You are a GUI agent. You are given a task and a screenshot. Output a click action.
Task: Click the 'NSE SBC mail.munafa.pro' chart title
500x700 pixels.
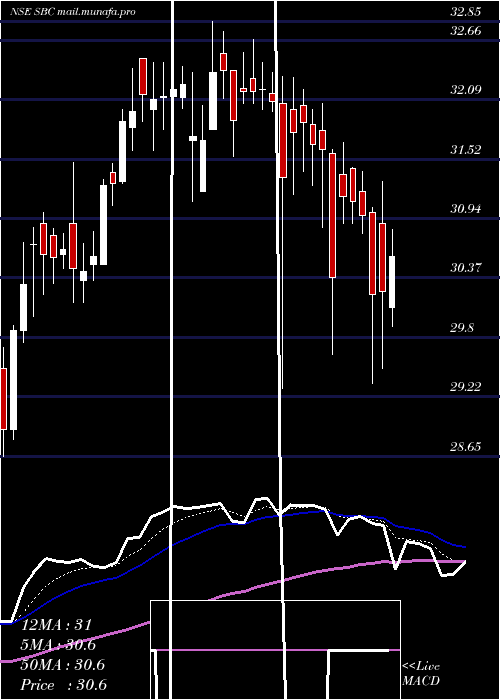(73, 12)
